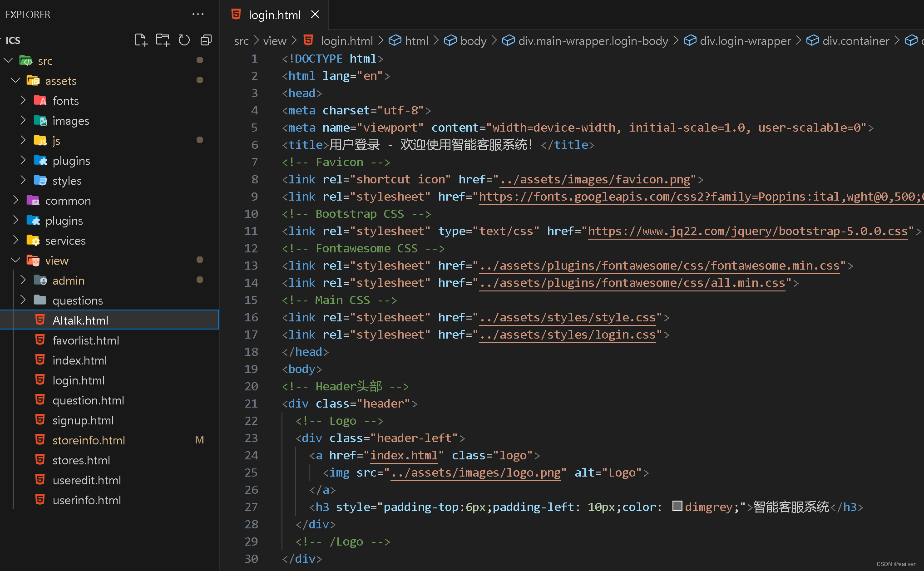This screenshot has height=571, width=924.
Task: Collapse the src folder
Action: (8, 60)
